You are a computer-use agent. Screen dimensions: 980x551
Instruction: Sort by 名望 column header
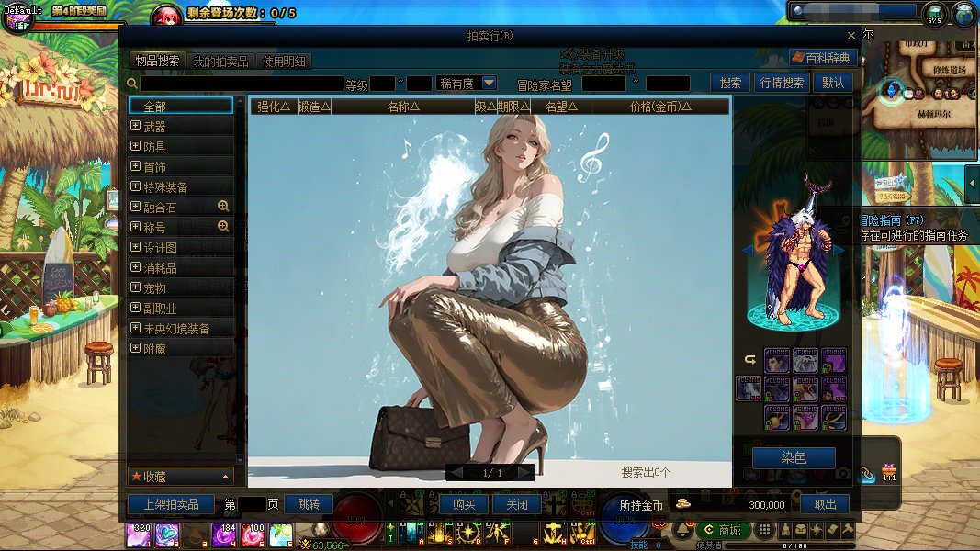pos(561,107)
